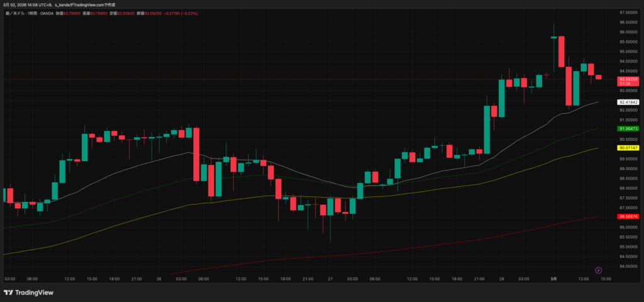The height and width of the screenshot is (302, 644).
Task: Select the 26 date marker on time axis
Action: click(x=158, y=278)
